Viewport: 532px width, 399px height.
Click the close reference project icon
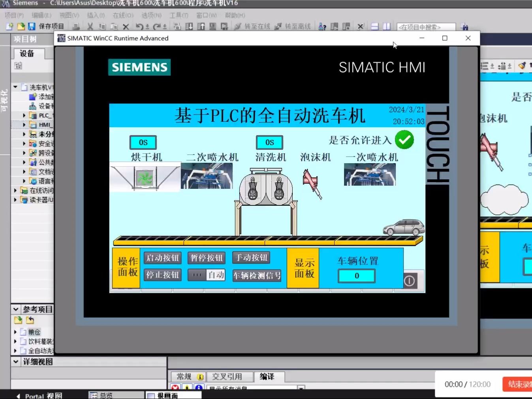[x=30, y=320]
